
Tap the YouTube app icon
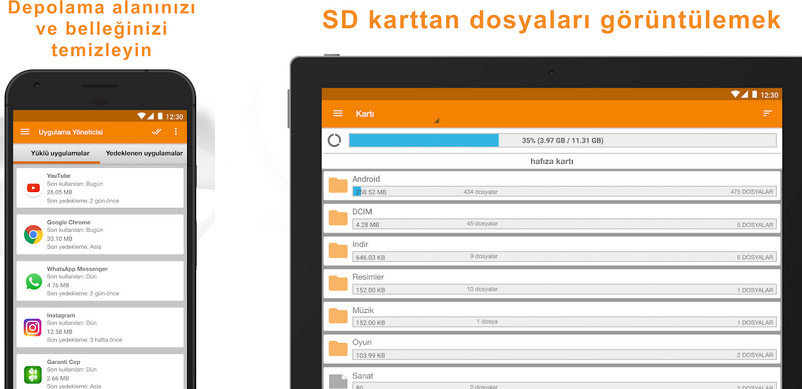tap(33, 188)
